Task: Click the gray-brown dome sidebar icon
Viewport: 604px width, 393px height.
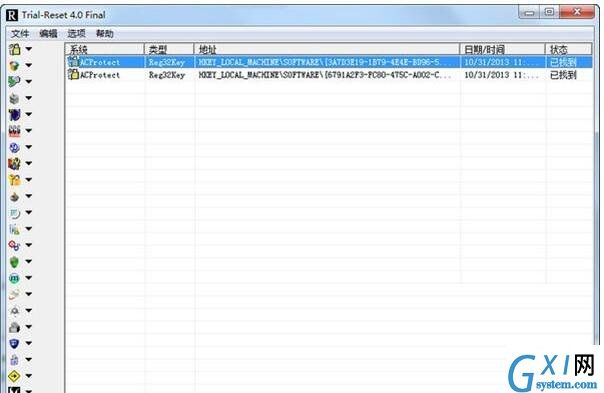Action: [x=15, y=196]
